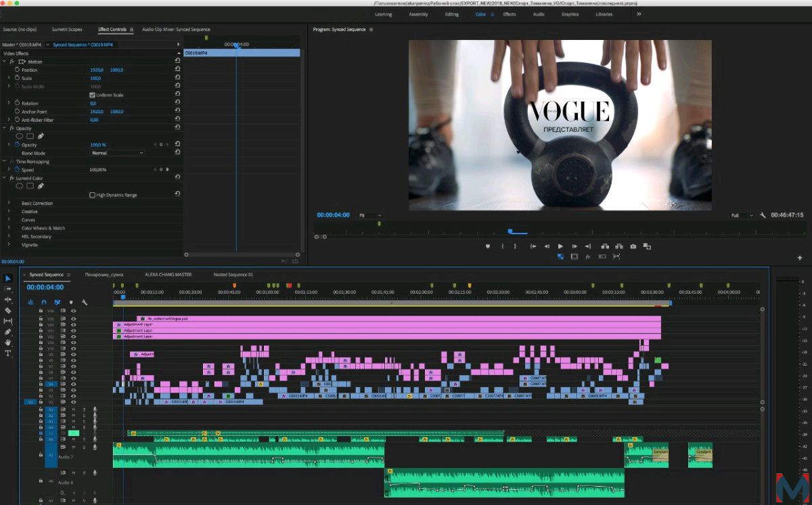Open Lumetri Scopes panel tab

click(x=67, y=29)
